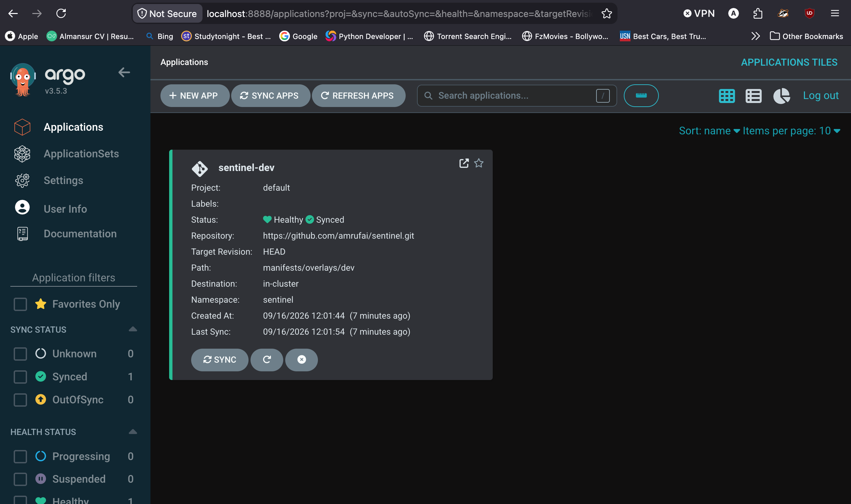Open the account profile A icon
The image size is (851, 504).
[x=734, y=14]
